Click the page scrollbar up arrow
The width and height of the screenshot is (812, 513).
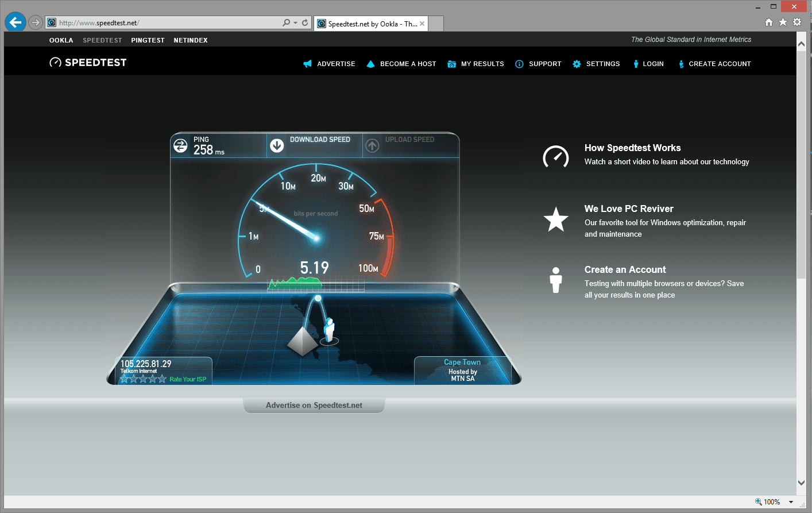coord(802,44)
